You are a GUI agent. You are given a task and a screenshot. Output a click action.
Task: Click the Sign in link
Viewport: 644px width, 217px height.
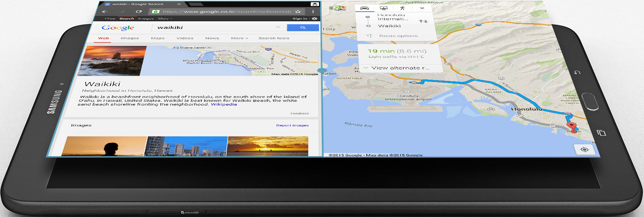coord(300,18)
